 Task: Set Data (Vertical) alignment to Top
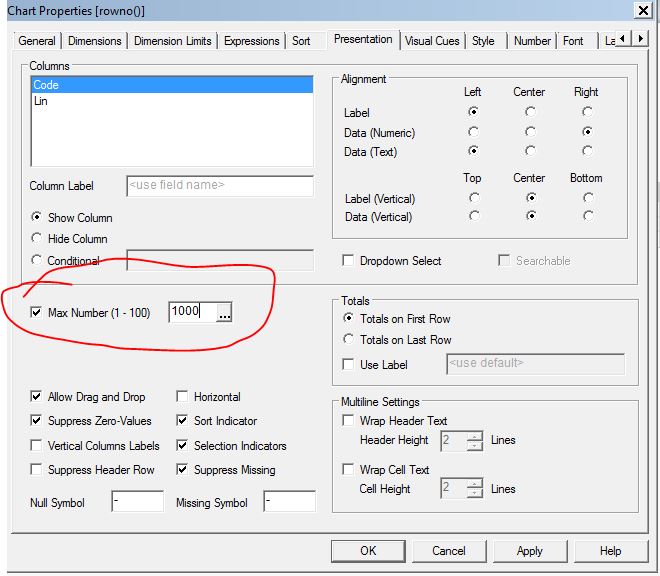(x=474, y=216)
